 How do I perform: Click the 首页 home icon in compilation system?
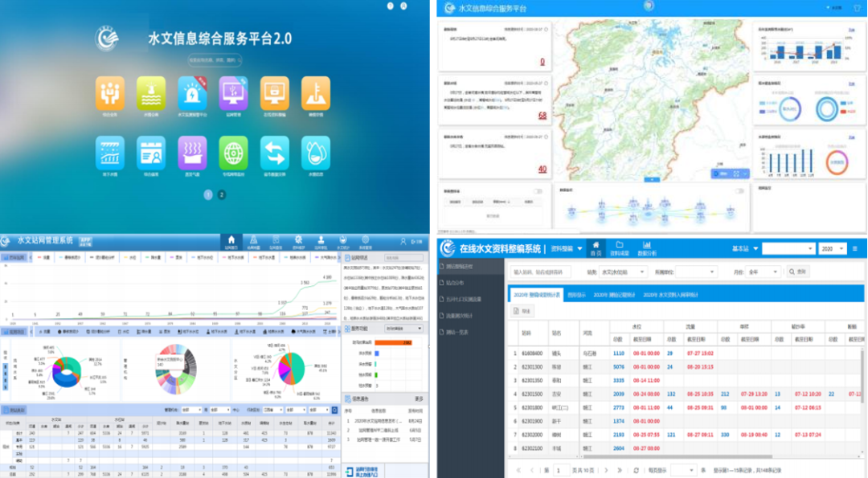pos(596,248)
